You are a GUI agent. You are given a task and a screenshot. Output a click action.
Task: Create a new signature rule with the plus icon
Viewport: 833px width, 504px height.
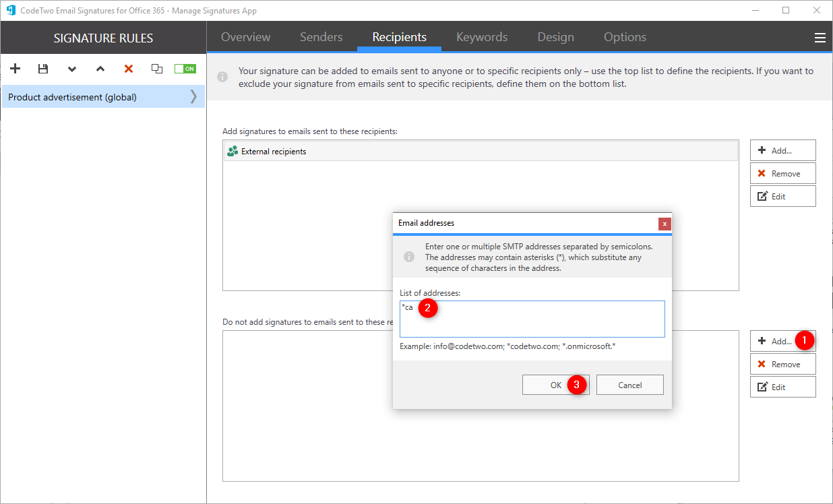15,68
